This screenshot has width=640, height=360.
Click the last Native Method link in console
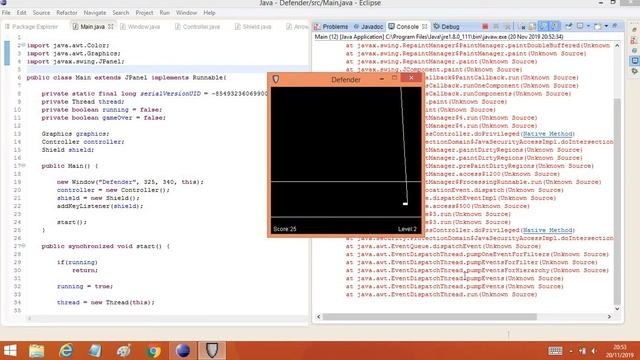click(x=547, y=230)
